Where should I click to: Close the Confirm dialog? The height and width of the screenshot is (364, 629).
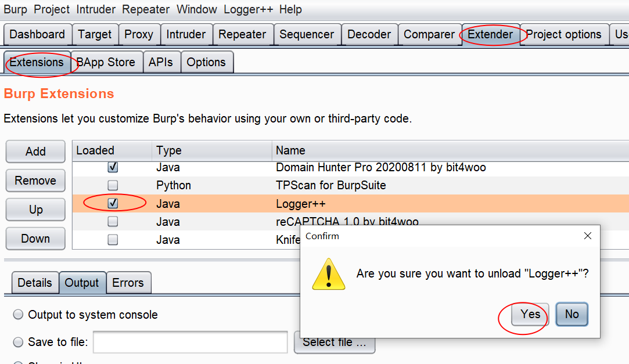(x=588, y=236)
